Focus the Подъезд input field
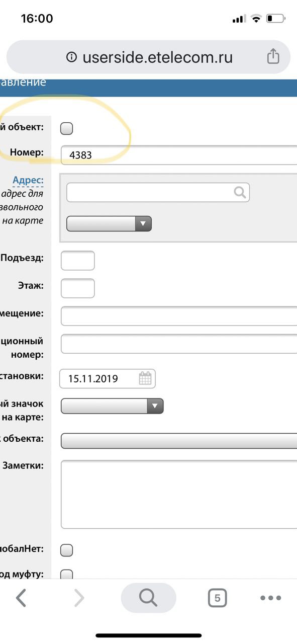This screenshot has width=297, height=644. click(x=77, y=261)
